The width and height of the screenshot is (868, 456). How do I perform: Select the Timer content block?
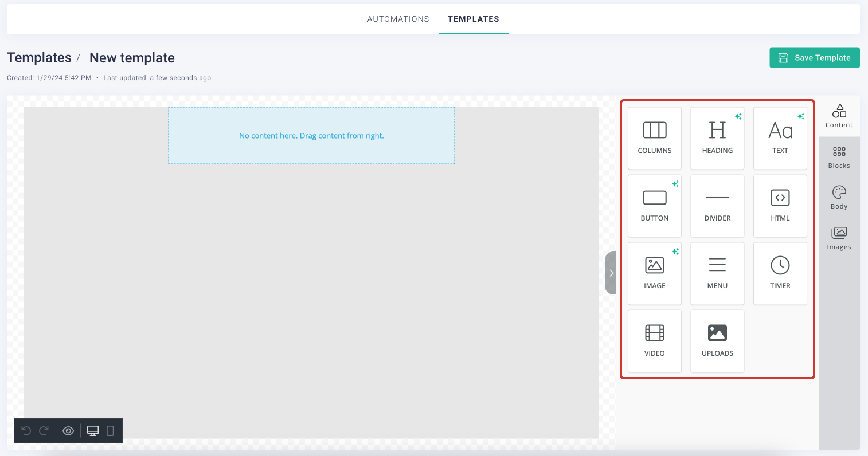point(780,273)
